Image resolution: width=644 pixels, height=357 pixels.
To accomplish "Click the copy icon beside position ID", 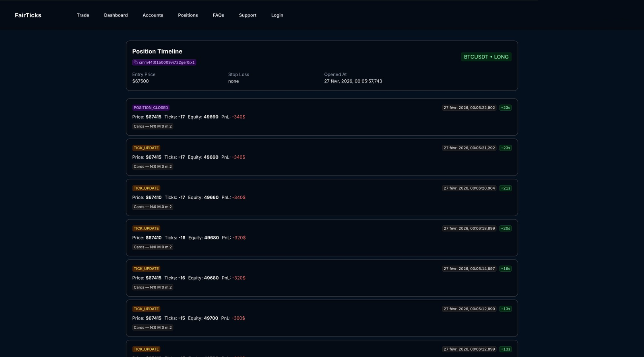I will (x=136, y=62).
